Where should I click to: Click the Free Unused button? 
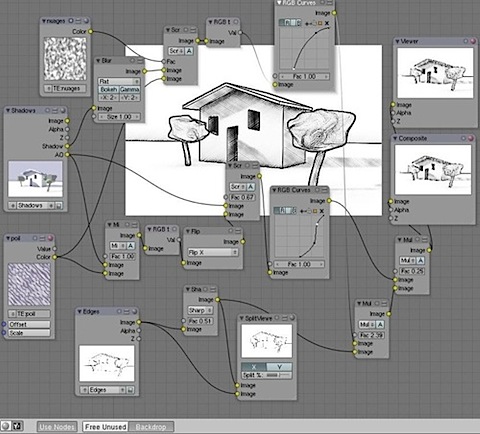(105, 427)
